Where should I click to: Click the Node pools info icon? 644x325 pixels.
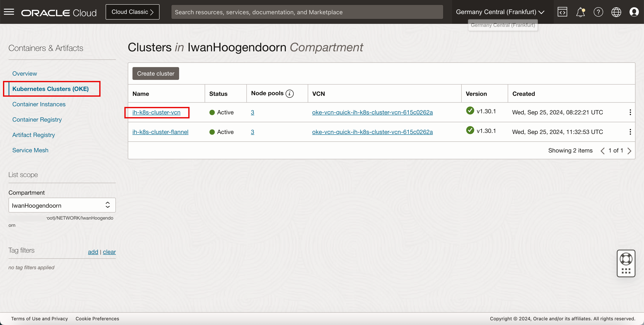coord(289,93)
